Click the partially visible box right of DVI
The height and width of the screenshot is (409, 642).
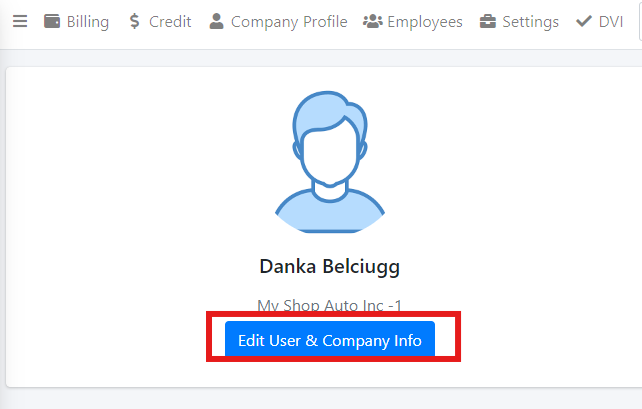click(x=640, y=21)
